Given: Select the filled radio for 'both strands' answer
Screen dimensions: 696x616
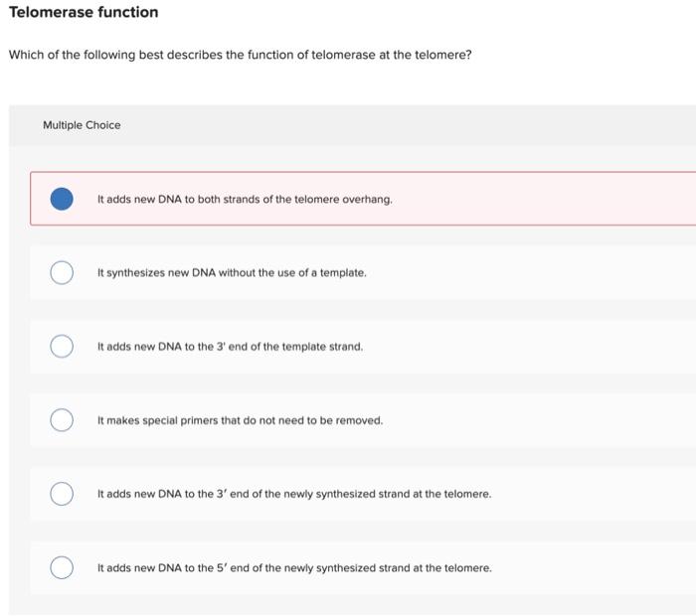Looking at the screenshot, I should pyautogui.click(x=62, y=199).
